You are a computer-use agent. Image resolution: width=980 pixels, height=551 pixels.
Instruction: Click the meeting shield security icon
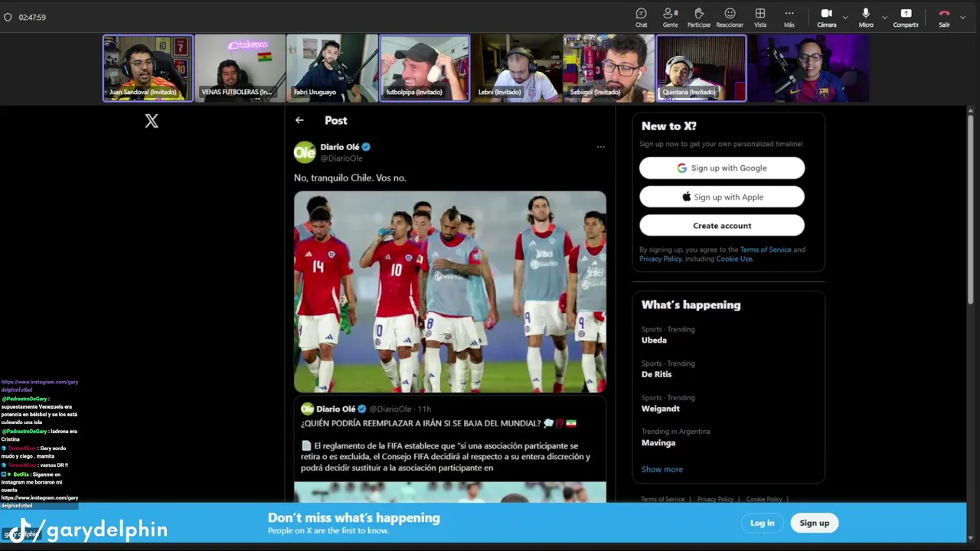click(8, 17)
